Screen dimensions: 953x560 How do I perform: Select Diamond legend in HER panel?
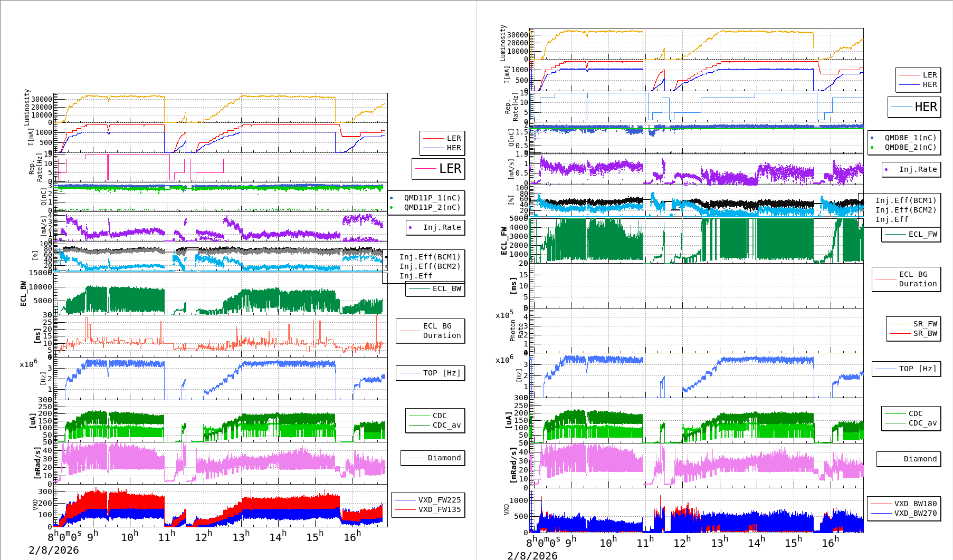pos(920,459)
